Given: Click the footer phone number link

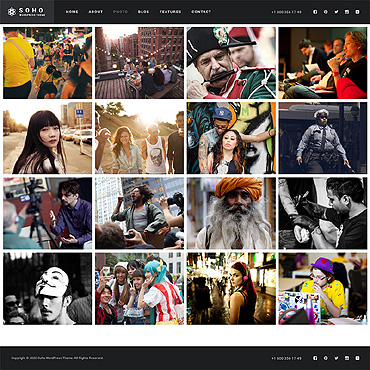Looking at the screenshot, I should click(286, 358).
